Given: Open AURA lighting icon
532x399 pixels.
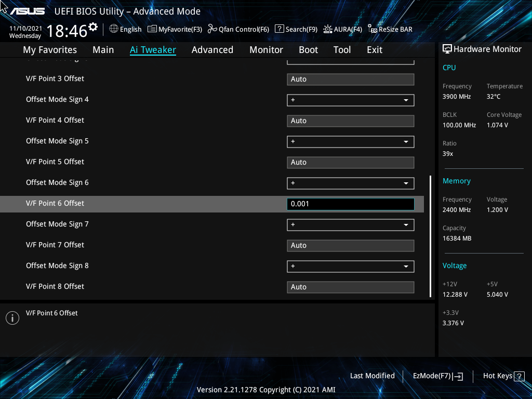Looking at the screenshot, I should (328, 29).
